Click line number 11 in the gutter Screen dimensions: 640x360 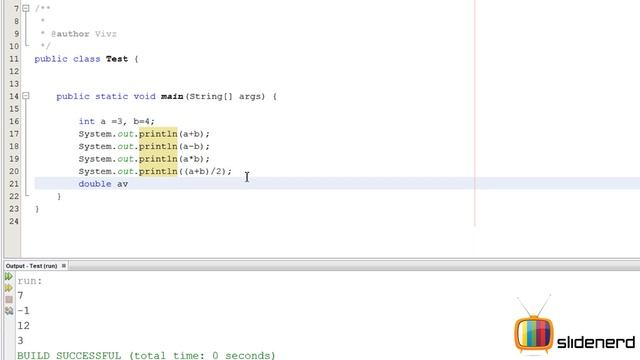click(x=14, y=59)
